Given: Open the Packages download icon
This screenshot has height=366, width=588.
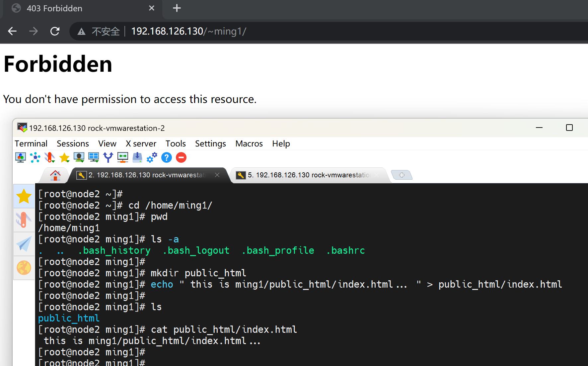Looking at the screenshot, I should pyautogui.click(x=137, y=157).
